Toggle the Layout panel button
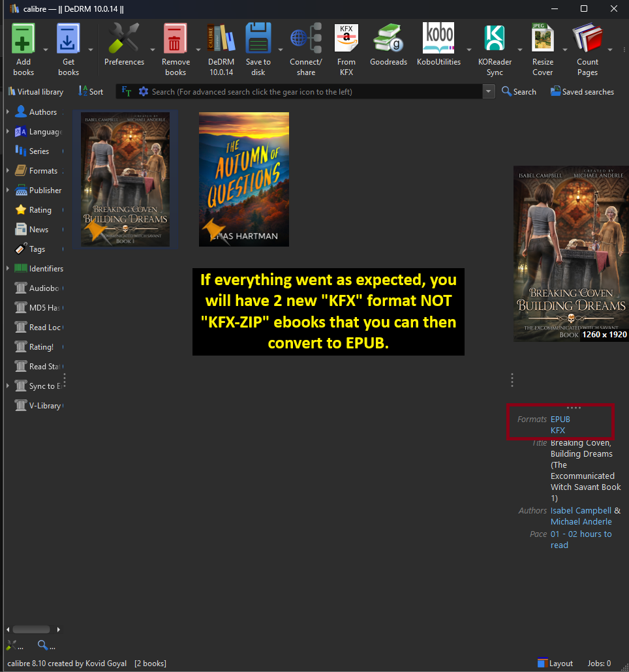This screenshot has width=629, height=672. 555,663
